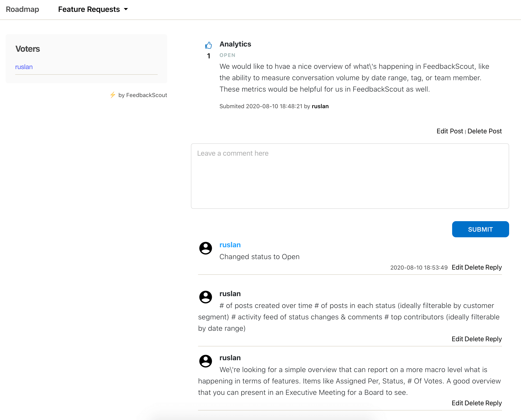Click avatar beside 'simple overview' comment
Image resolution: width=521 pixels, height=420 pixels.
coord(206,361)
